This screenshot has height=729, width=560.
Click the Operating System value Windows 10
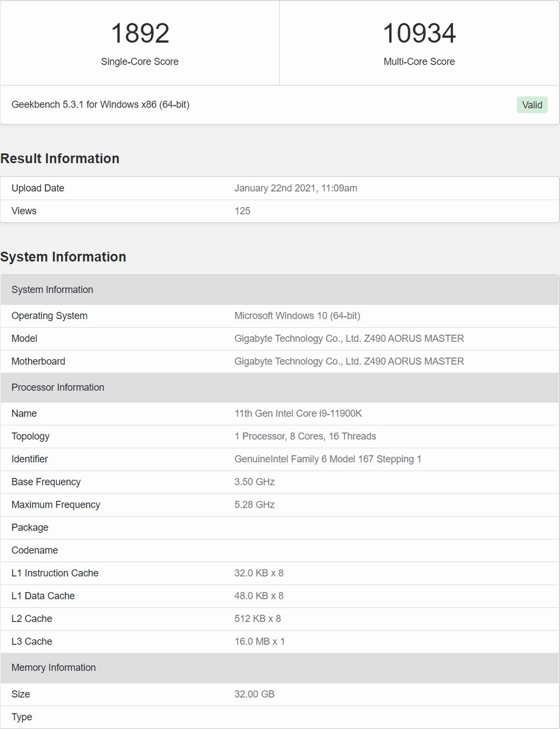click(x=297, y=315)
